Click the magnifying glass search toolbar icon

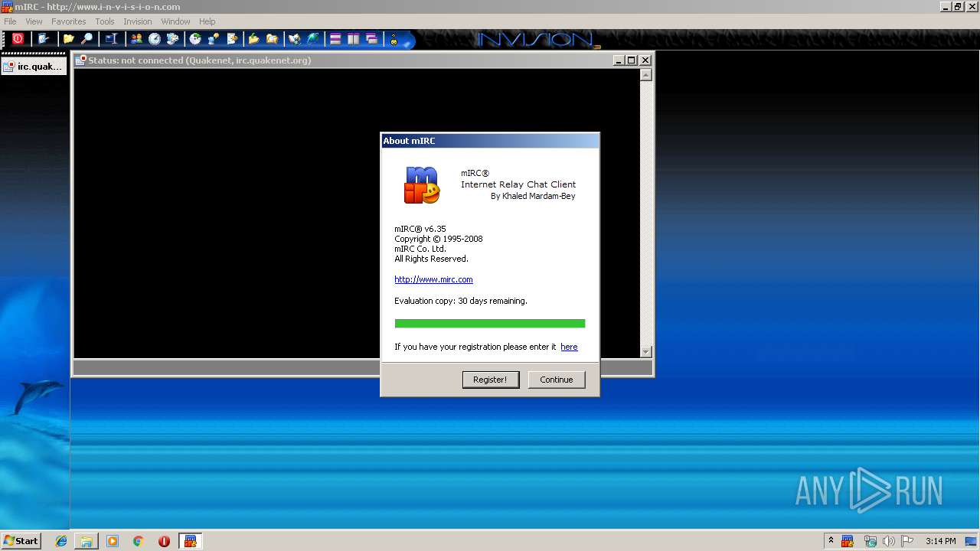(x=87, y=38)
